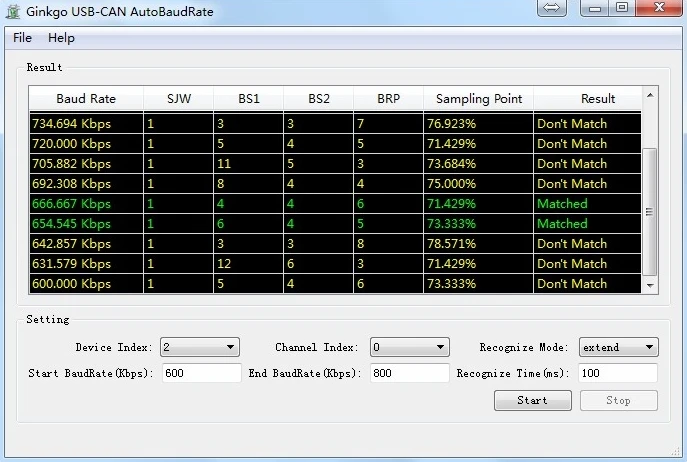Click the BS1 column header

click(249, 99)
